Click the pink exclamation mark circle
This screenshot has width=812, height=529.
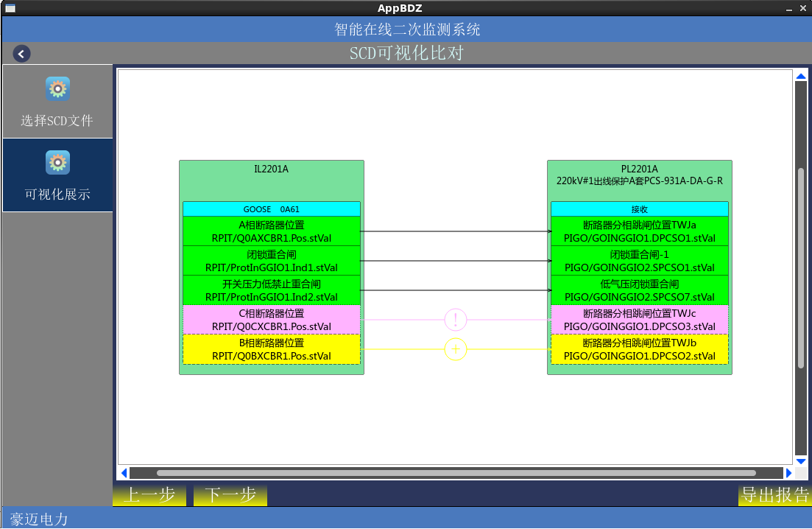pyautogui.click(x=456, y=320)
